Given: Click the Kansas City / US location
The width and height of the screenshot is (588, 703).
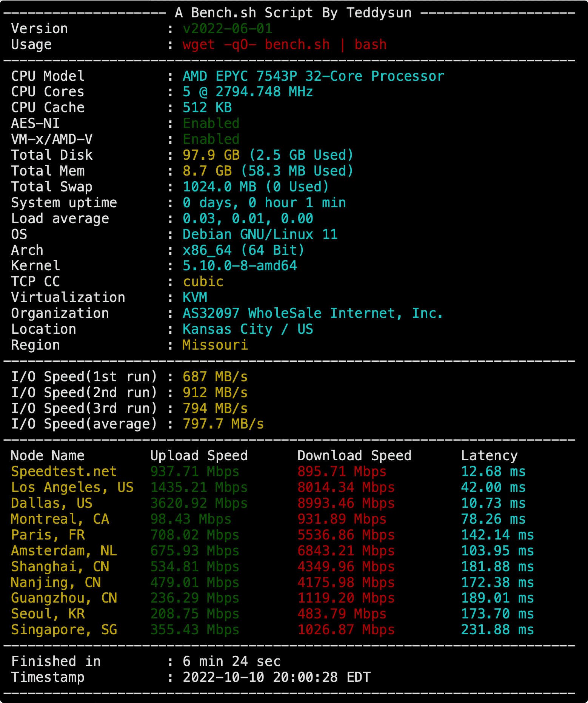Looking at the screenshot, I should (x=248, y=329).
